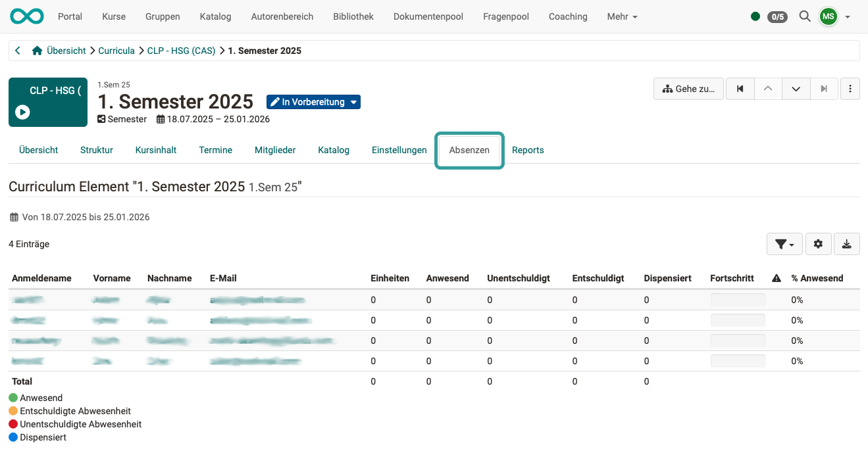This screenshot has height=453, width=868.
Task: Click the Gehe zu... button
Action: tap(688, 88)
